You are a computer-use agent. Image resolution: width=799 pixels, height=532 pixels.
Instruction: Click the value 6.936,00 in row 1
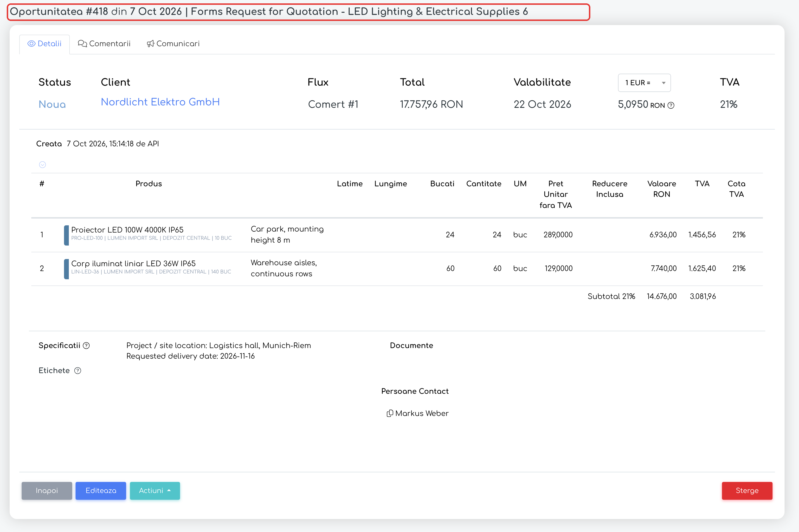pyautogui.click(x=663, y=235)
